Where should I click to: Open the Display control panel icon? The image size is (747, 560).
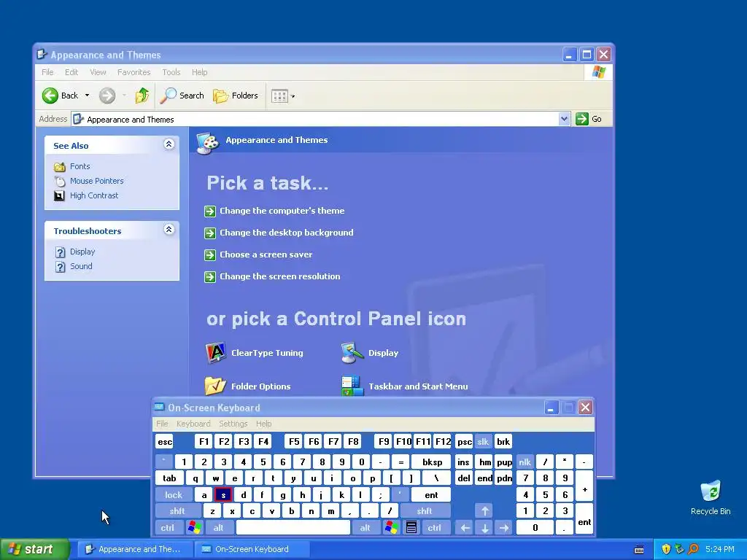click(352, 353)
